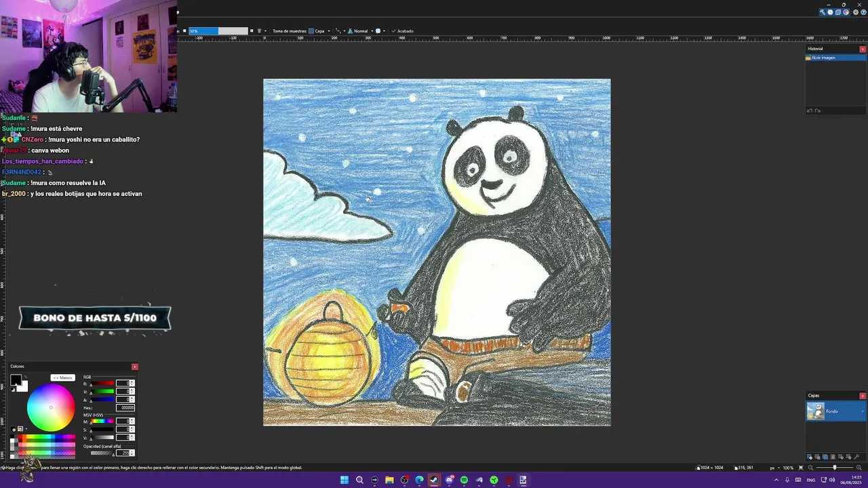
Task: Open layer properties wrench icon
Action: click(x=856, y=457)
